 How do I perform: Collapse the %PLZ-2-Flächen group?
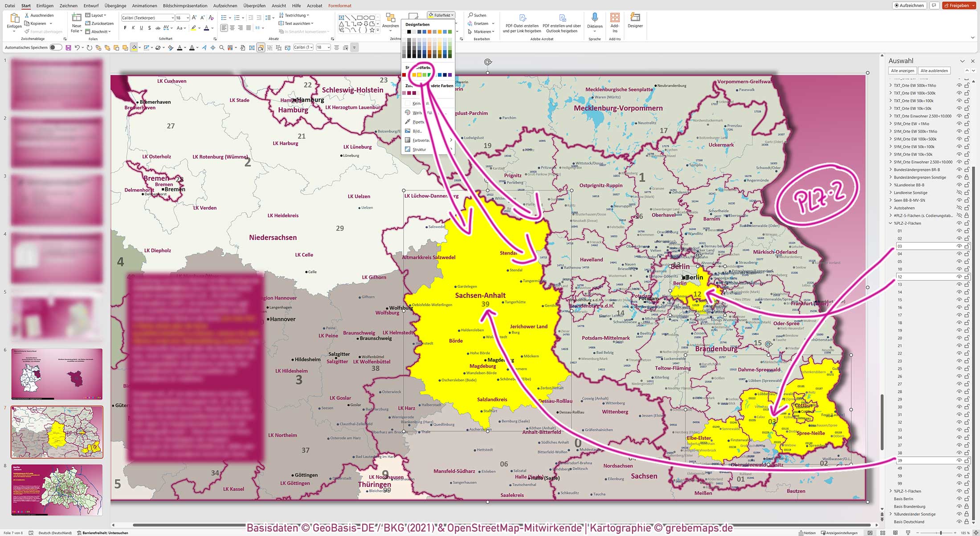[x=890, y=223]
